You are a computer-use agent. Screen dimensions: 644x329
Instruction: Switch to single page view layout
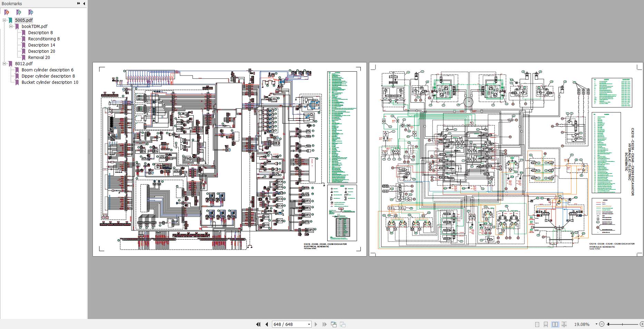tap(537, 324)
